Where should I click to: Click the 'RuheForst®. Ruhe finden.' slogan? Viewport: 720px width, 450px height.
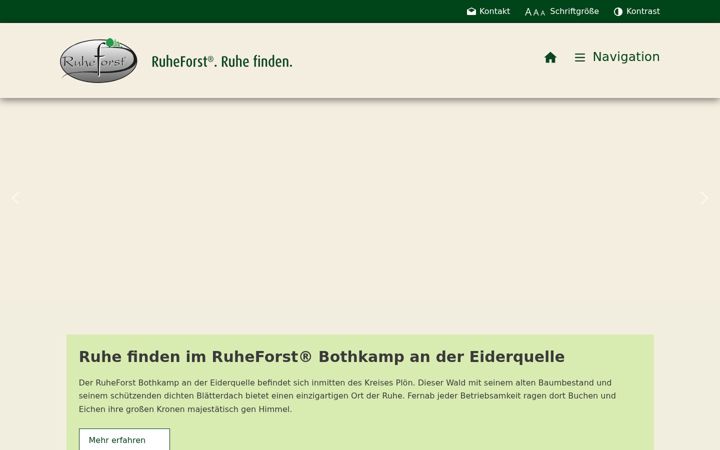pos(222,62)
